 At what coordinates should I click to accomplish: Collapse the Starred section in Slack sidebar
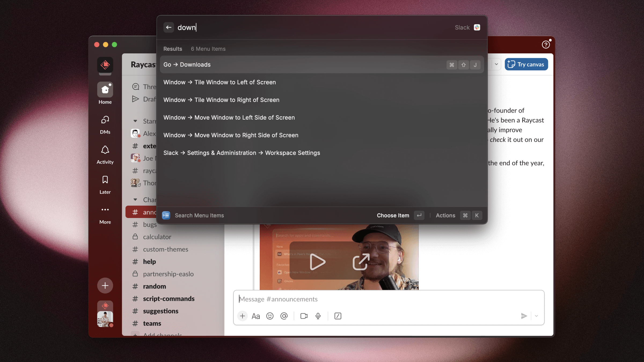click(x=135, y=121)
